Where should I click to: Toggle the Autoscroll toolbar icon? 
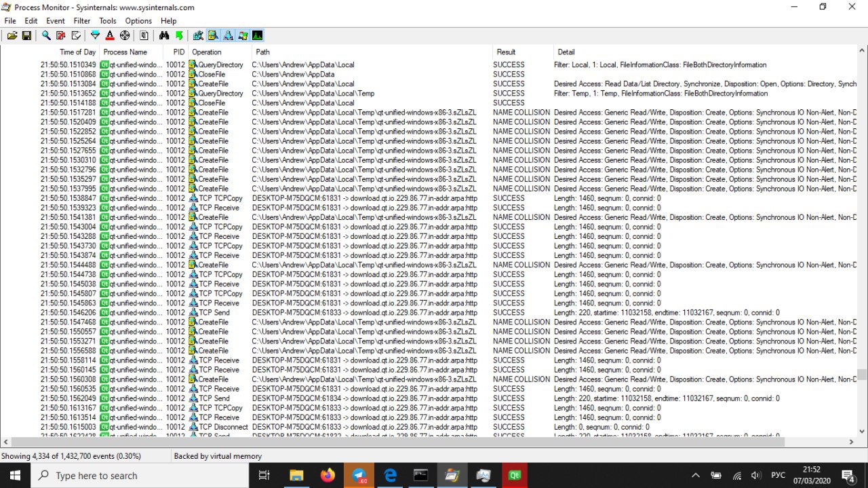pyautogui.click(x=61, y=35)
